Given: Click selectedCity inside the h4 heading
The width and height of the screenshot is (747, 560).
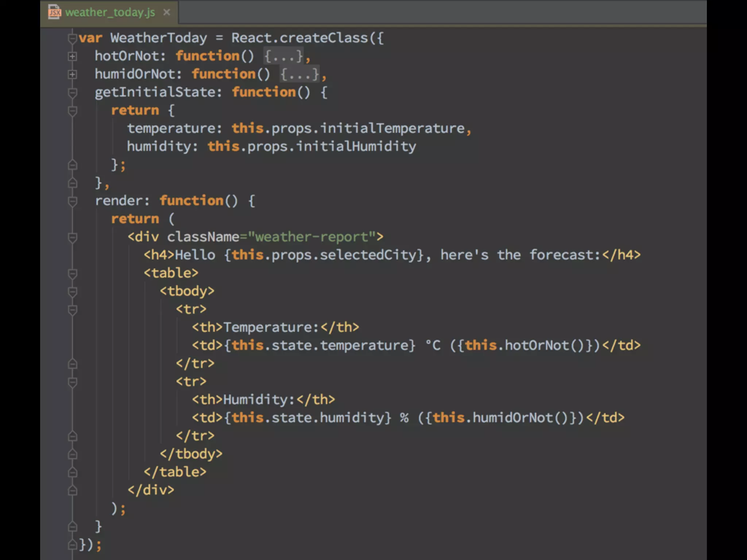Looking at the screenshot, I should click(x=368, y=255).
